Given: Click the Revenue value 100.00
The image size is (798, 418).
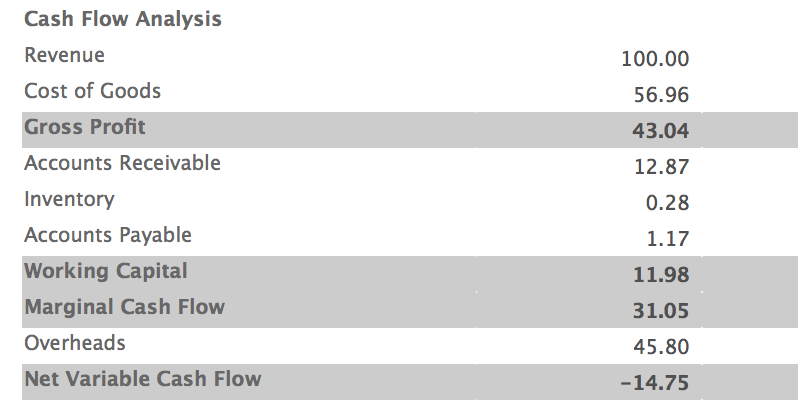Looking at the screenshot, I should coord(655,59).
